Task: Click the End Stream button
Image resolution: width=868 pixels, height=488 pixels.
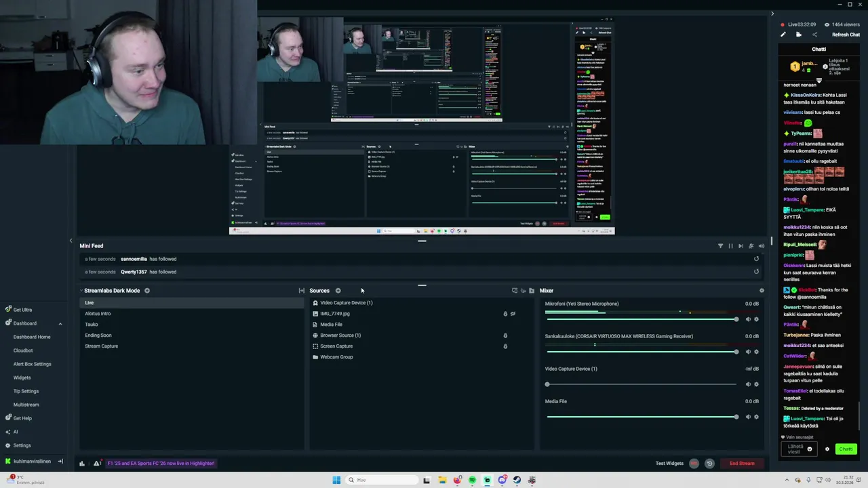Action: tap(742, 464)
